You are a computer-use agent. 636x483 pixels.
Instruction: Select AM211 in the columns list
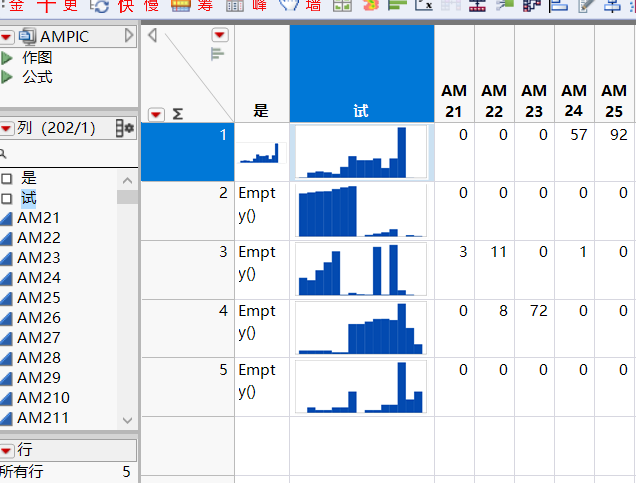click(43, 418)
